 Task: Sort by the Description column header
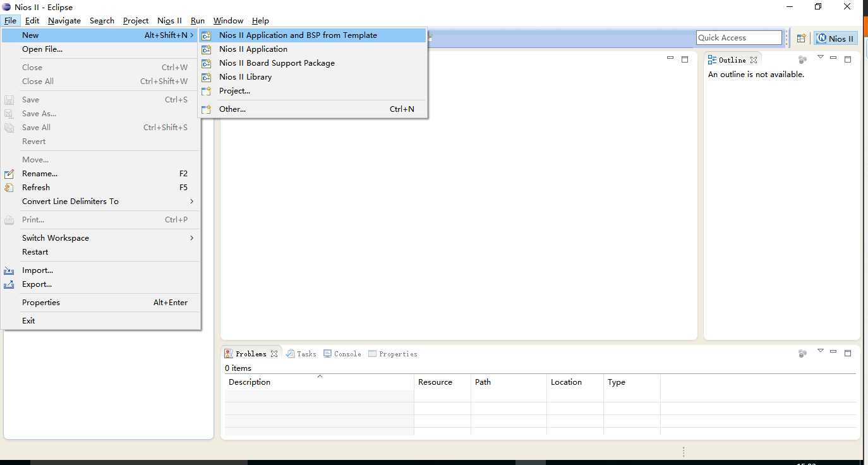coord(319,382)
